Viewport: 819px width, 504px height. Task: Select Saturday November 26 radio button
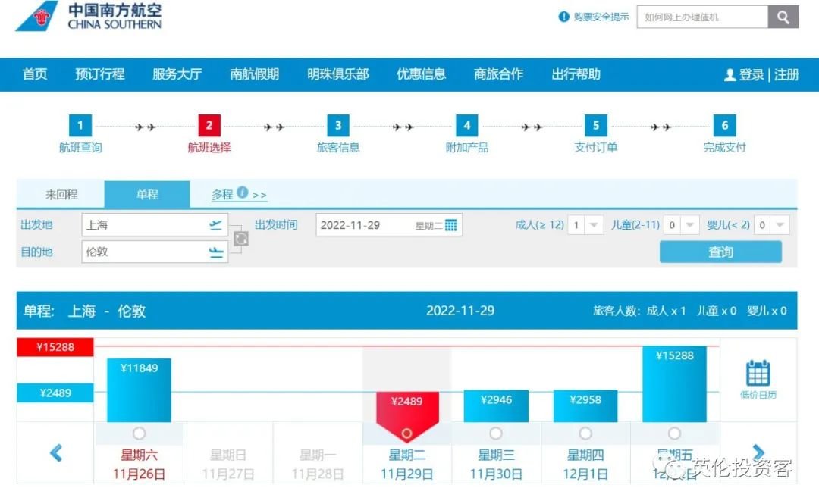[x=139, y=433]
